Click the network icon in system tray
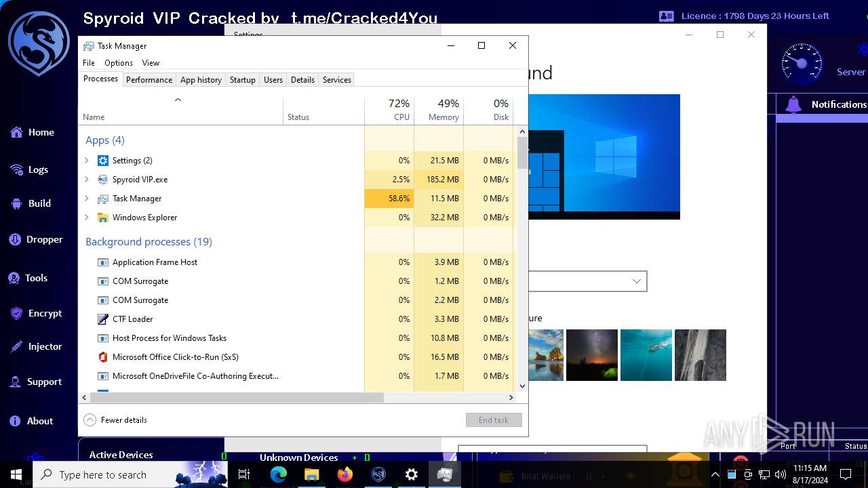Screen dimensions: 868x488 pyautogui.click(x=764, y=474)
